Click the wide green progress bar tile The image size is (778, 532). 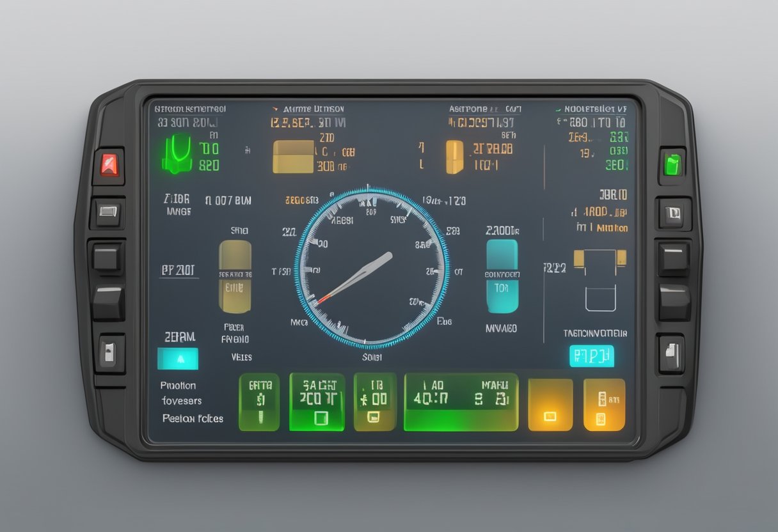pyautogui.click(x=461, y=402)
